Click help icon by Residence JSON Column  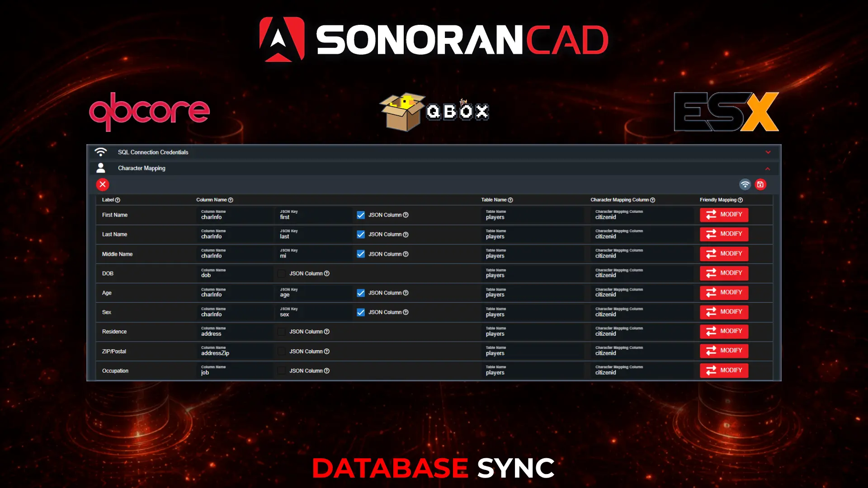pyautogui.click(x=327, y=332)
